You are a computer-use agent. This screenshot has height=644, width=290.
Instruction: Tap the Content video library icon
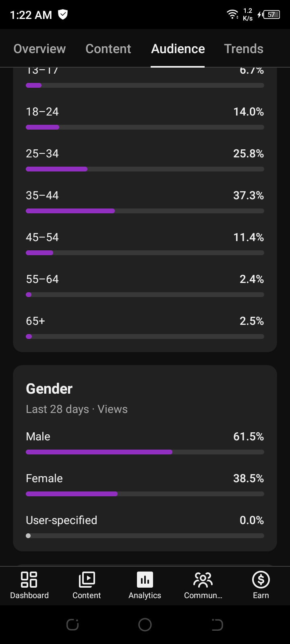(x=87, y=580)
